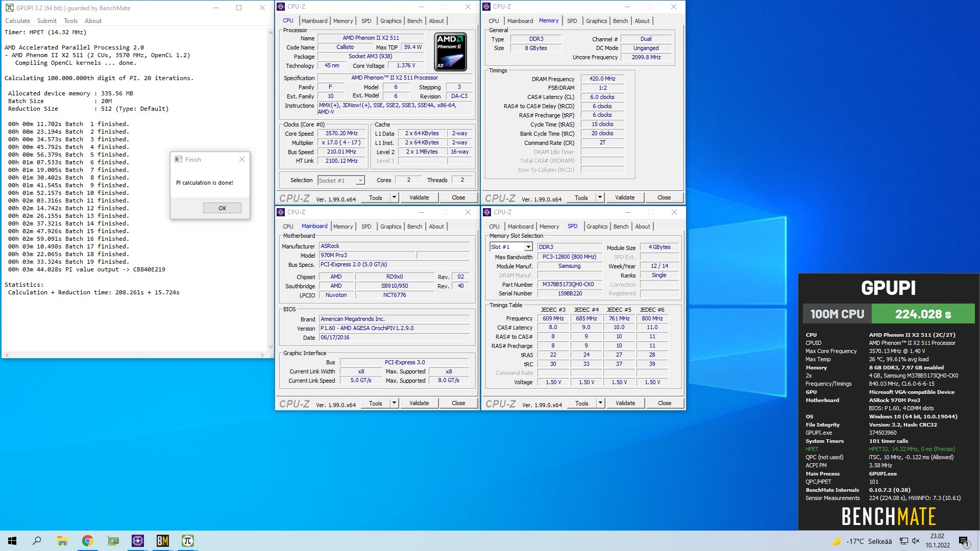980x551 pixels.
Task: Open weather widget showing -17°C
Action: click(862, 541)
